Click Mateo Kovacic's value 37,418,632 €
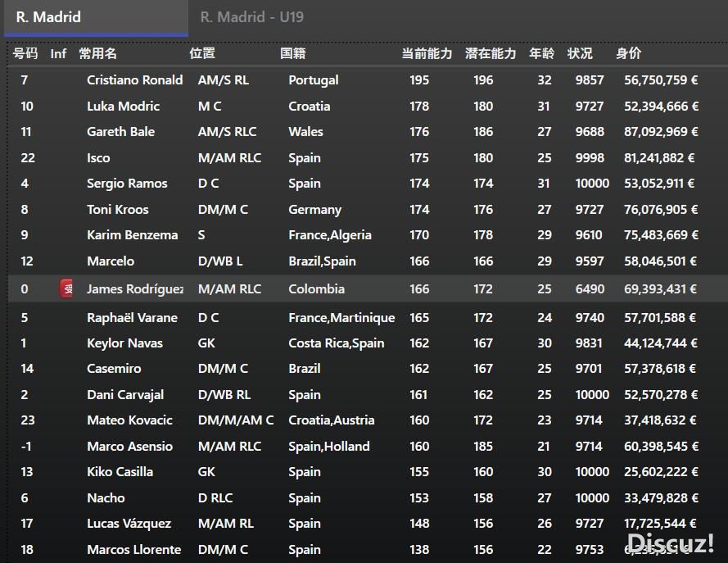Screen dimensions: 728x563 click(x=660, y=420)
